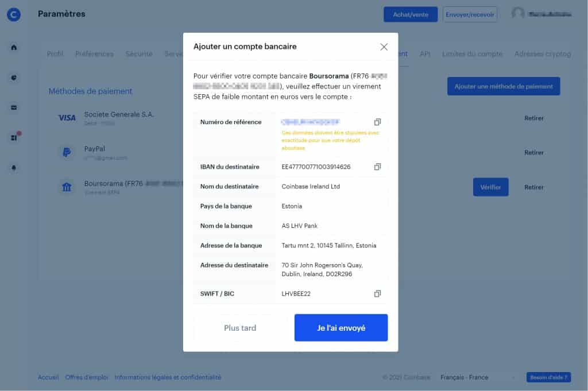Copy the IBAN du destinataire with the copy icon
Viewport: 588px width, 391px height.
pos(377,167)
